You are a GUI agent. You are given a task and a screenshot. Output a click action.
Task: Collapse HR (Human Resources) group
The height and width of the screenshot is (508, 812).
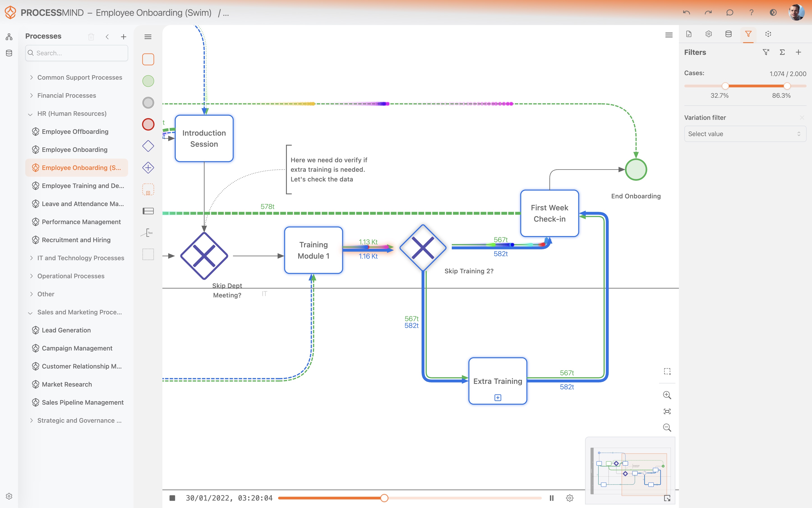pyautogui.click(x=30, y=114)
